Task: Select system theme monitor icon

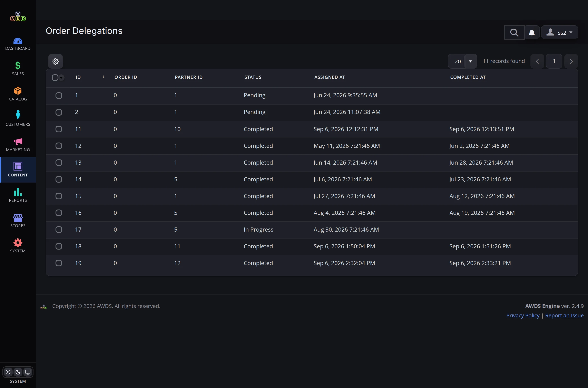Action: tap(28, 372)
